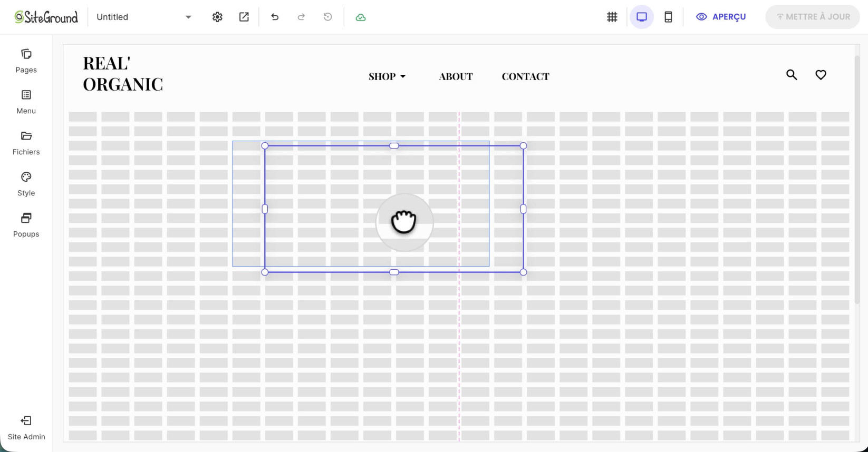The image size is (868, 452).
Task: Open the Popups panel
Action: click(x=26, y=225)
